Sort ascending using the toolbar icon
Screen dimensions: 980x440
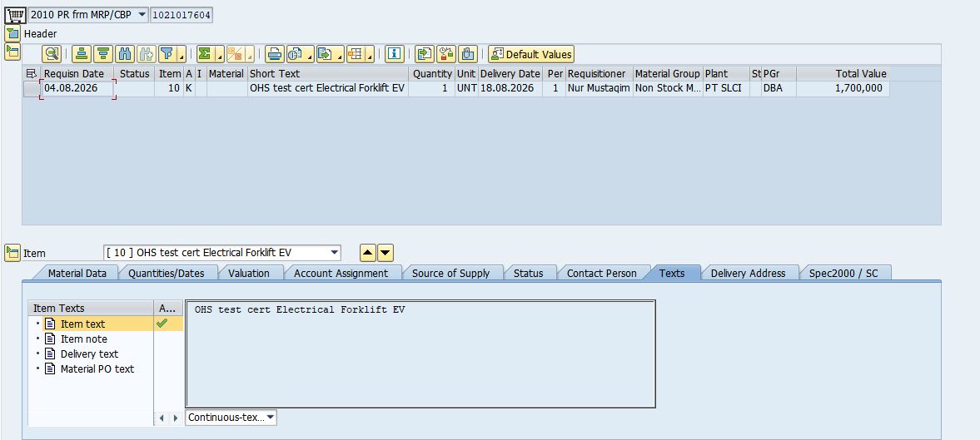click(82, 54)
